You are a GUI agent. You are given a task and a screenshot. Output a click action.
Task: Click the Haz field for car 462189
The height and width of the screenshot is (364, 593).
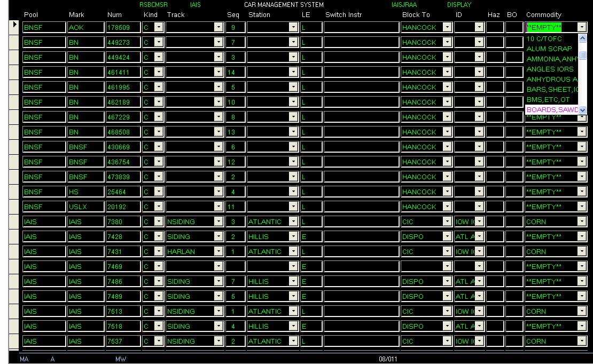tap(495, 102)
